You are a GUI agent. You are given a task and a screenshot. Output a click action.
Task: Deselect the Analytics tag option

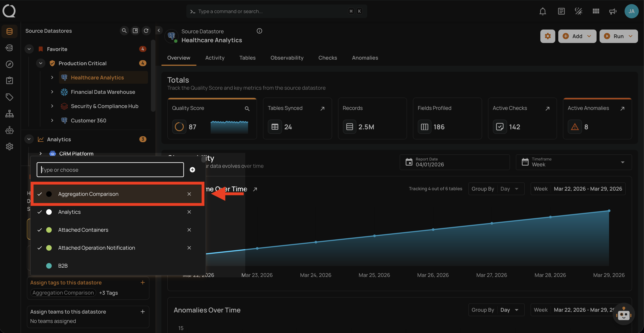pyautogui.click(x=69, y=212)
